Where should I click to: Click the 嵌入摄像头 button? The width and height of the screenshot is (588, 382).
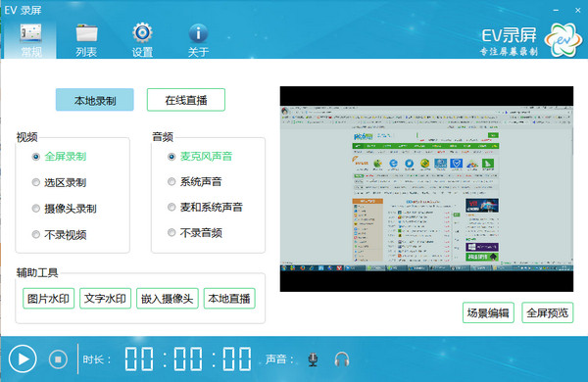(168, 299)
